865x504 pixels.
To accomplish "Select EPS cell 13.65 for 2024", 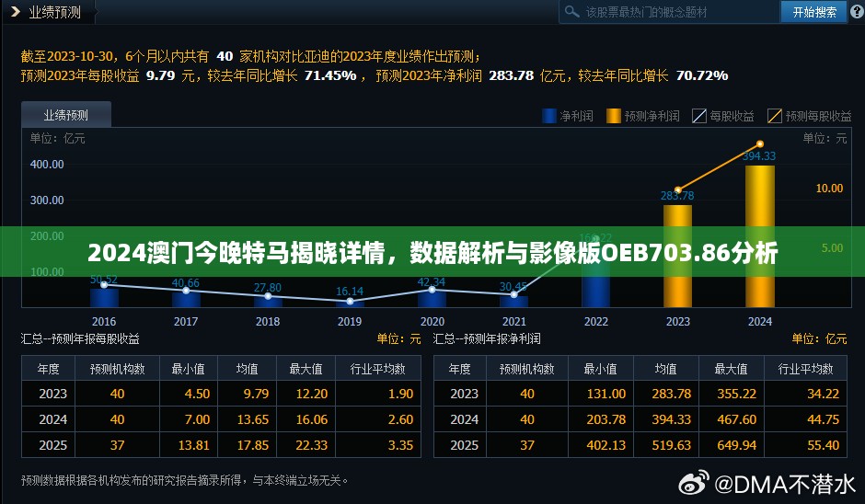I will click(253, 419).
